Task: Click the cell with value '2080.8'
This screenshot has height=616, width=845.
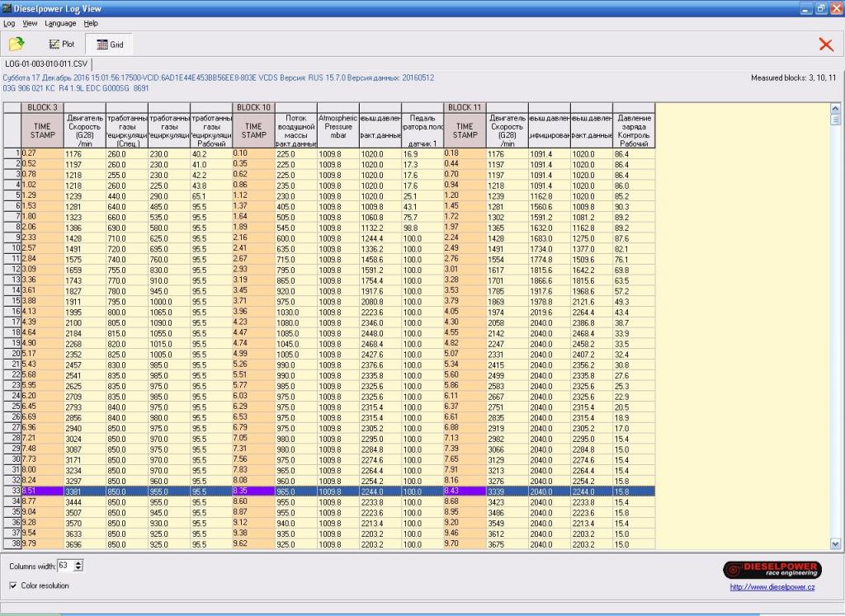Action: coord(380,301)
